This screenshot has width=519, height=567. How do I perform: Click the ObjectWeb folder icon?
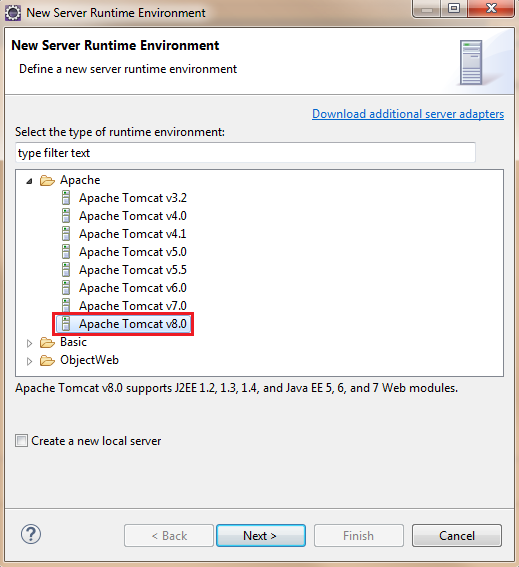[x=47, y=360]
